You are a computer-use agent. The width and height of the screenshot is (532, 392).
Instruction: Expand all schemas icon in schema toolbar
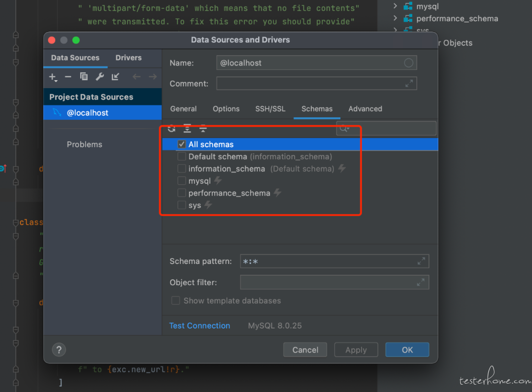coord(187,129)
